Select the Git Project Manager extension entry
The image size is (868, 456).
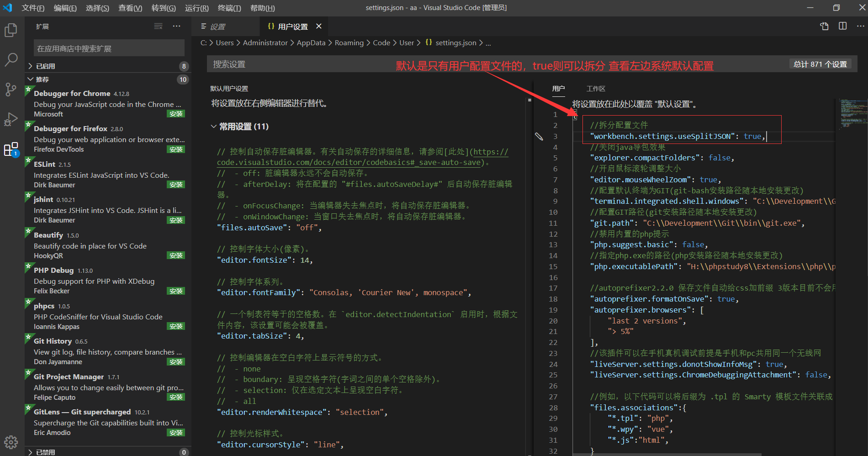108,387
